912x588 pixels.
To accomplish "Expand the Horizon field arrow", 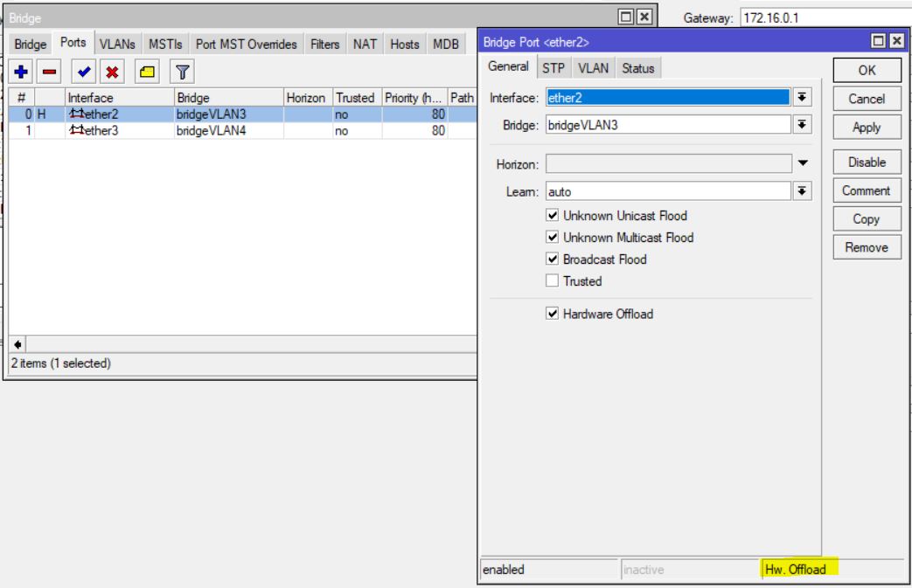I will (803, 163).
